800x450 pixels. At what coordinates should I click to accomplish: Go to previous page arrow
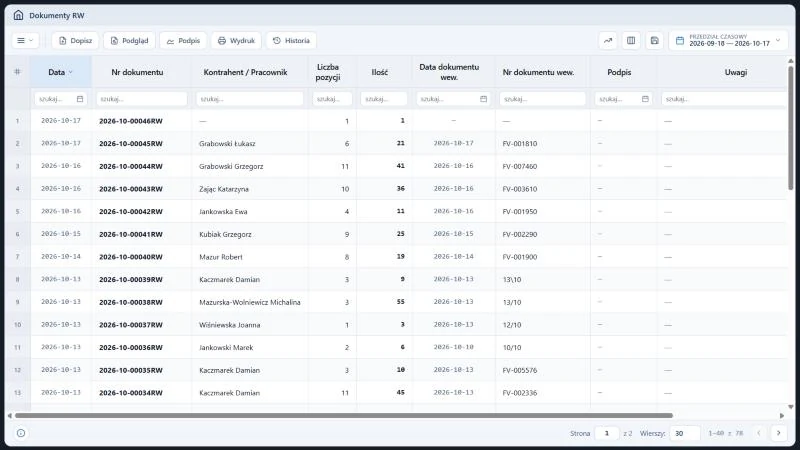(x=759, y=433)
